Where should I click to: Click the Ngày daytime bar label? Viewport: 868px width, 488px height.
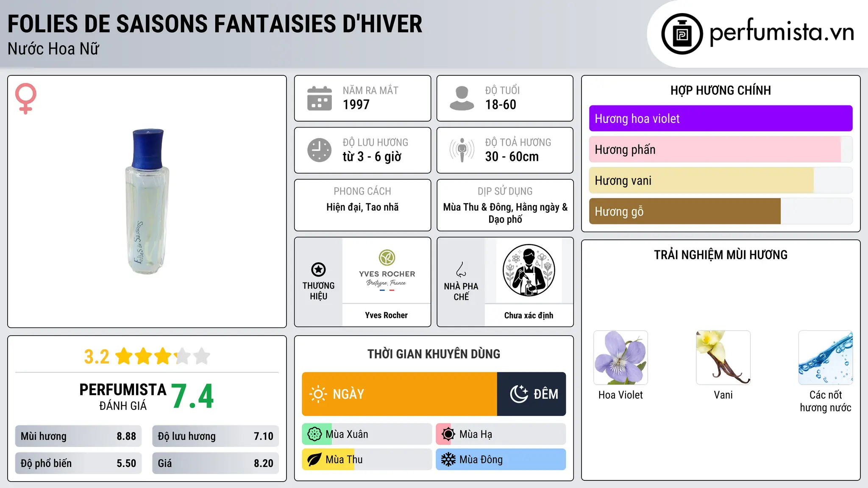[x=348, y=394]
